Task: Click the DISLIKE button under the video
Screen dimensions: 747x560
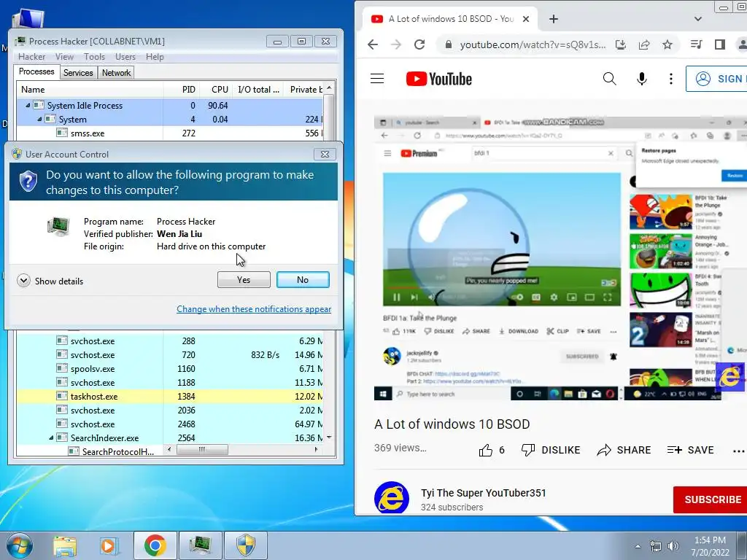Action: pyautogui.click(x=551, y=450)
